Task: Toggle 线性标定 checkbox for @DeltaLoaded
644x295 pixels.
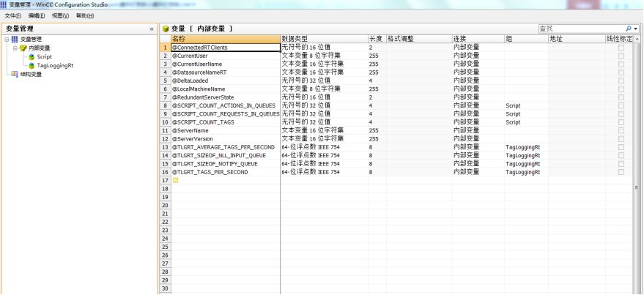Action: point(621,81)
